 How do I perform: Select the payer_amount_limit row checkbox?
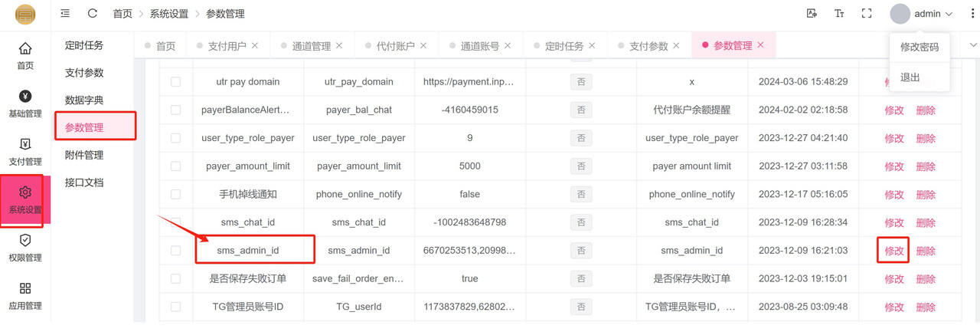click(176, 166)
